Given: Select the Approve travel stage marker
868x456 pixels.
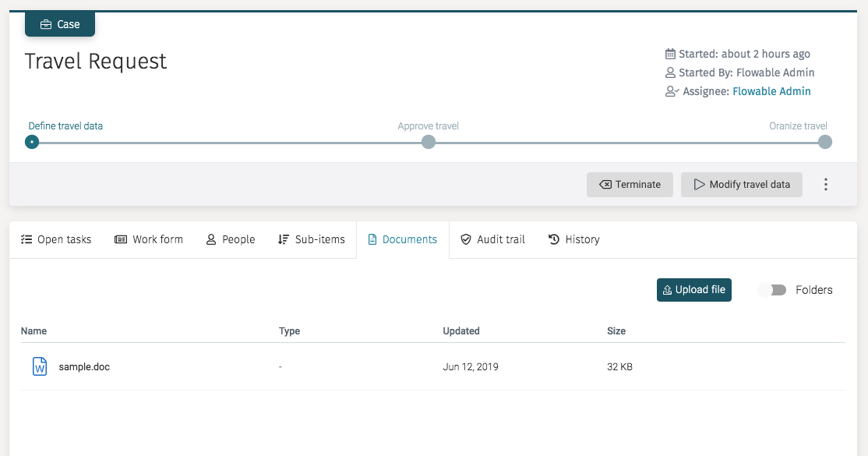Looking at the screenshot, I should point(429,142).
